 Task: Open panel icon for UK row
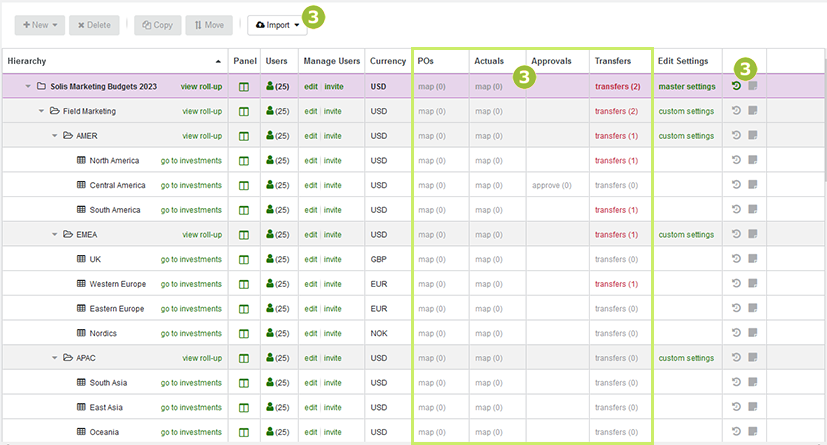pos(244,259)
